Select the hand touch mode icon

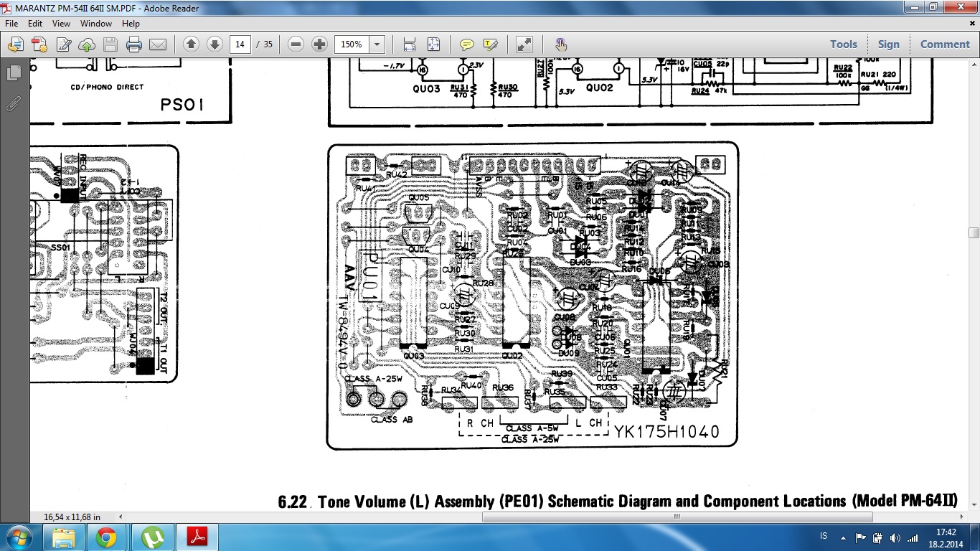click(x=561, y=44)
